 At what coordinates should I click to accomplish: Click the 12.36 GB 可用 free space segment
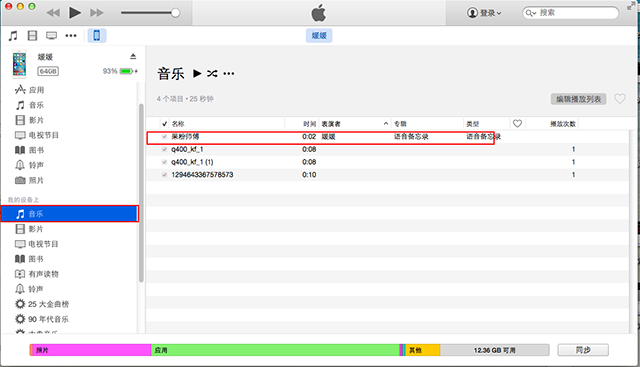point(494,350)
